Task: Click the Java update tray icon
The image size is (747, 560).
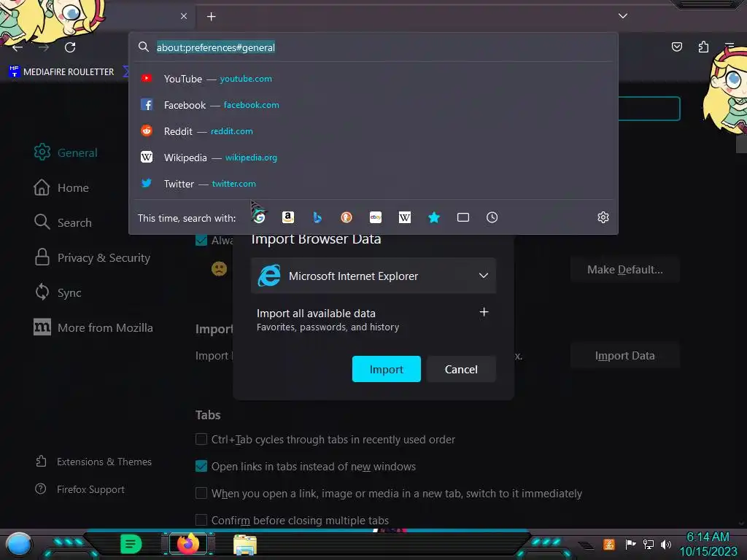Action: (609, 544)
